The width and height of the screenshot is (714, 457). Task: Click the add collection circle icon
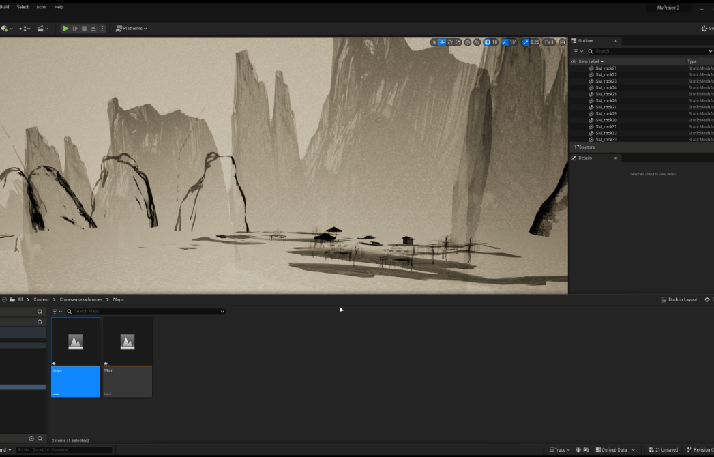tap(31, 438)
